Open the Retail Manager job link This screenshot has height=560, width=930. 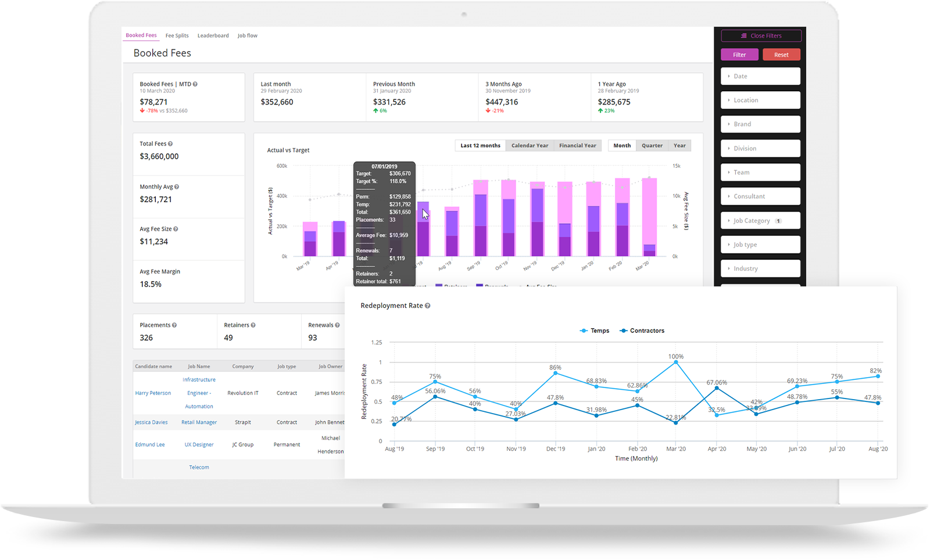[199, 422]
